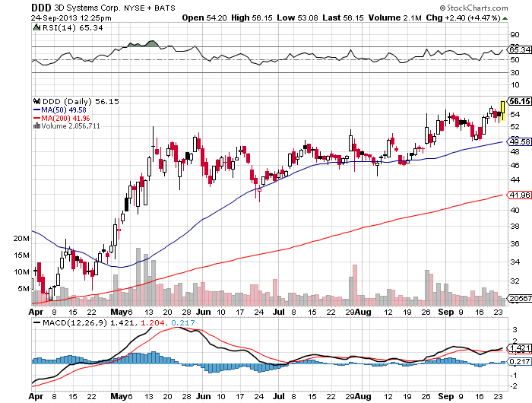
Task: Click the 49.58 MA(50) axis tag
Action: click(x=520, y=141)
